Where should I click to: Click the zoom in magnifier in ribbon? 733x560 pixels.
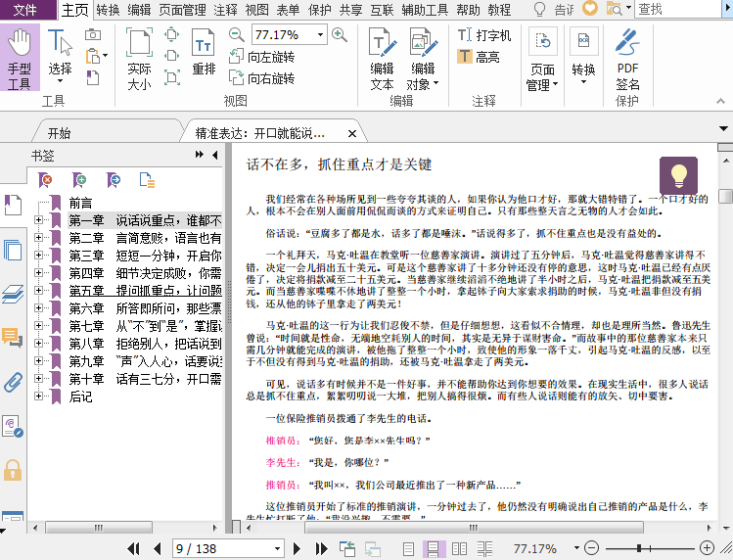tap(340, 34)
